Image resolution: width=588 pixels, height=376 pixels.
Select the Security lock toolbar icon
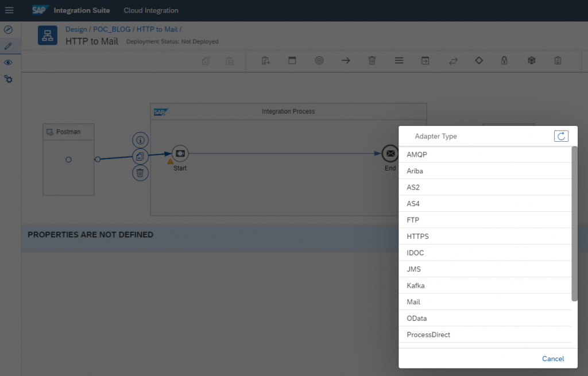click(504, 60)
